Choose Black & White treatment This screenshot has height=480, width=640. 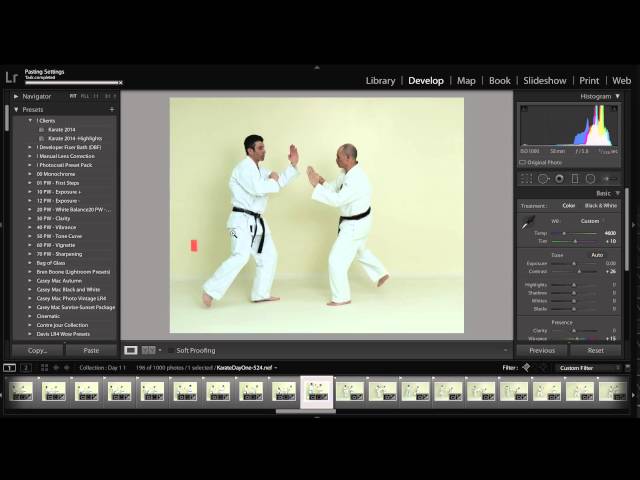601,206
